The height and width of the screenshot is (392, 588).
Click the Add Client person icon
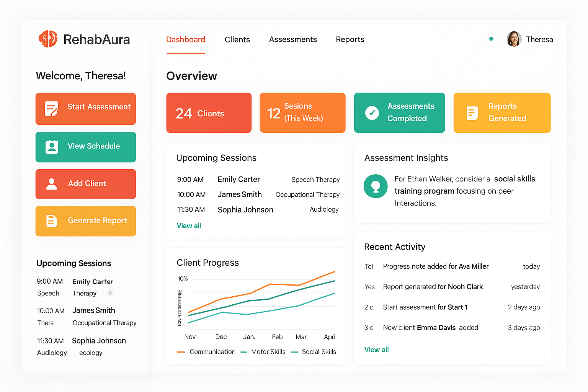click(x=52, y=184)
